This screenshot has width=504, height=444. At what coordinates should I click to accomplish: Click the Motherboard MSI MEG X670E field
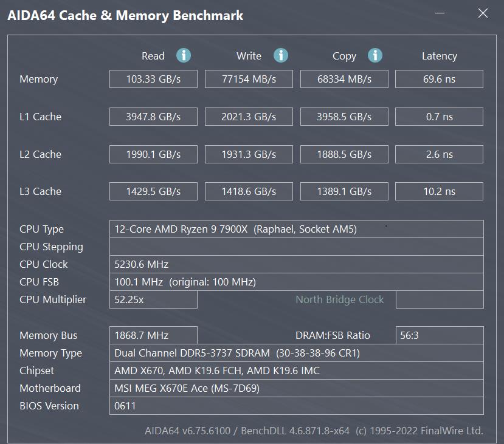tap(296, 388)
